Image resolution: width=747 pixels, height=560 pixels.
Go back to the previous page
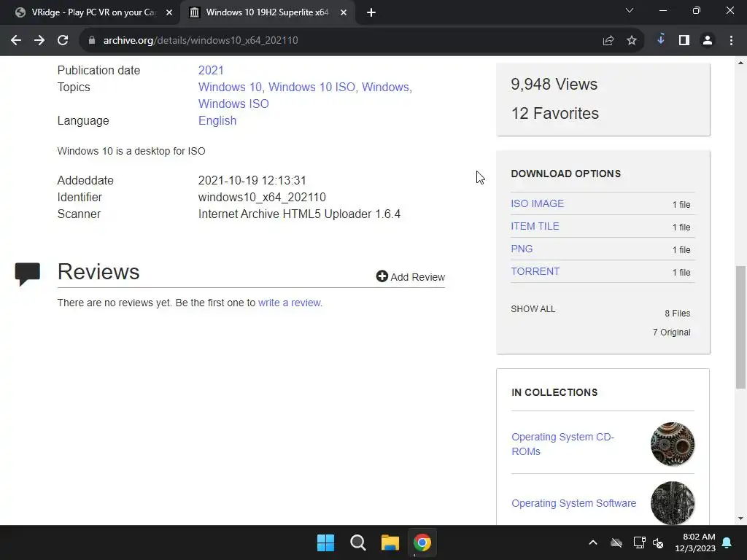coord(16,41)
